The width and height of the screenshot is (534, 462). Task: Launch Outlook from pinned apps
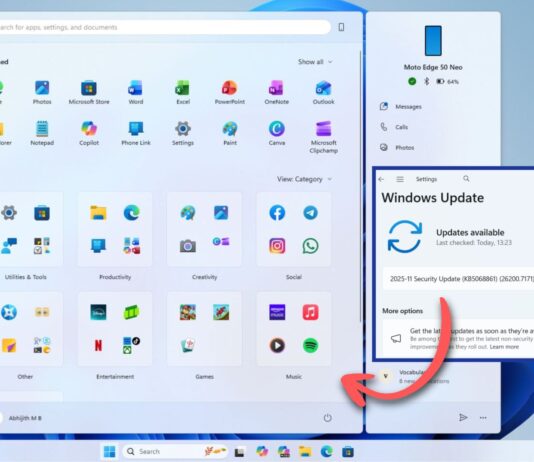click(324, 92)
